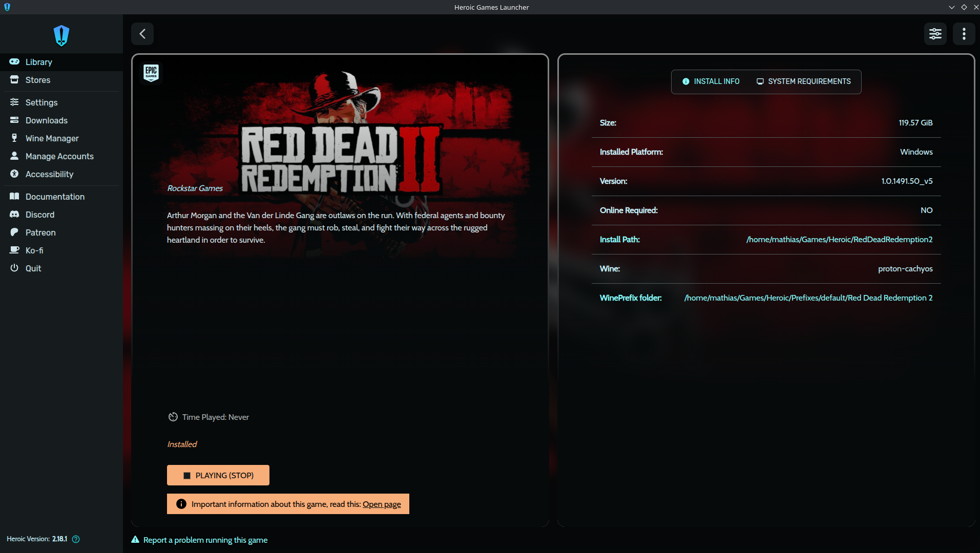Screen dimensions: 980x553
Task: Click the warning triangle beside Report a problem
Action: [135, 540]
